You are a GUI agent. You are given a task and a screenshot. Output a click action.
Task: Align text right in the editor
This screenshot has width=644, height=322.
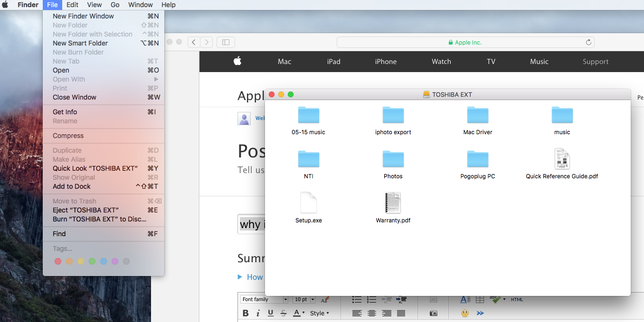pyautogui.click(x=387, y=313)
